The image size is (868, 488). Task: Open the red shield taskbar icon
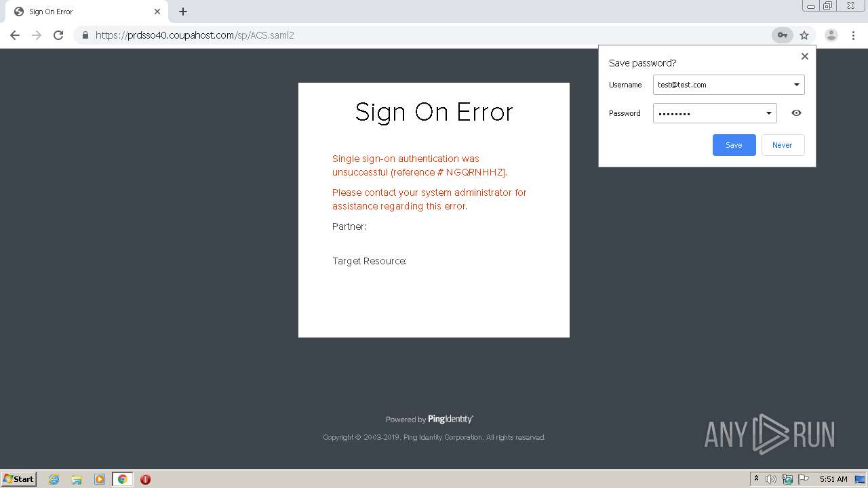coord(145,479)
